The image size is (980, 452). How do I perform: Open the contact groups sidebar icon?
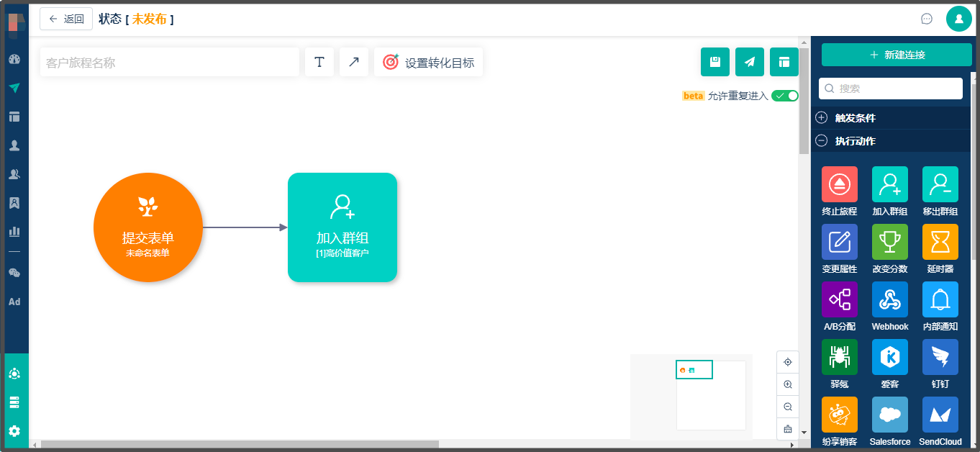coord(14,174)
